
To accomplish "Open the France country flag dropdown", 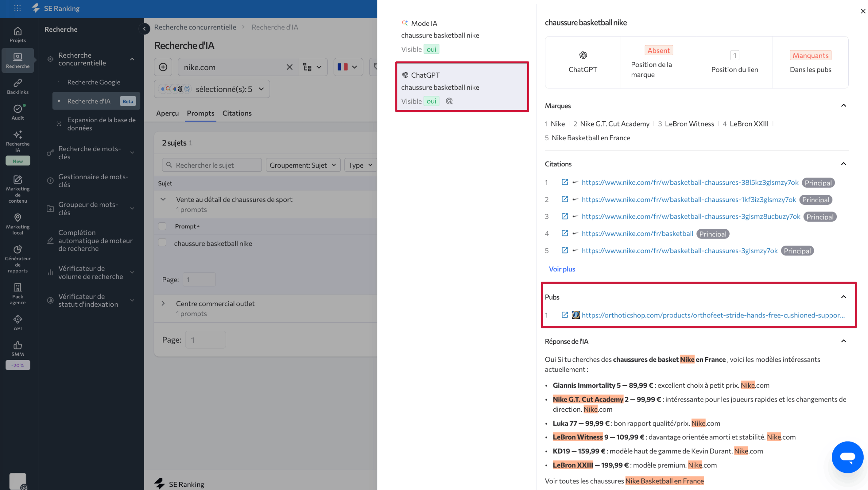I will tap(348, 67).
